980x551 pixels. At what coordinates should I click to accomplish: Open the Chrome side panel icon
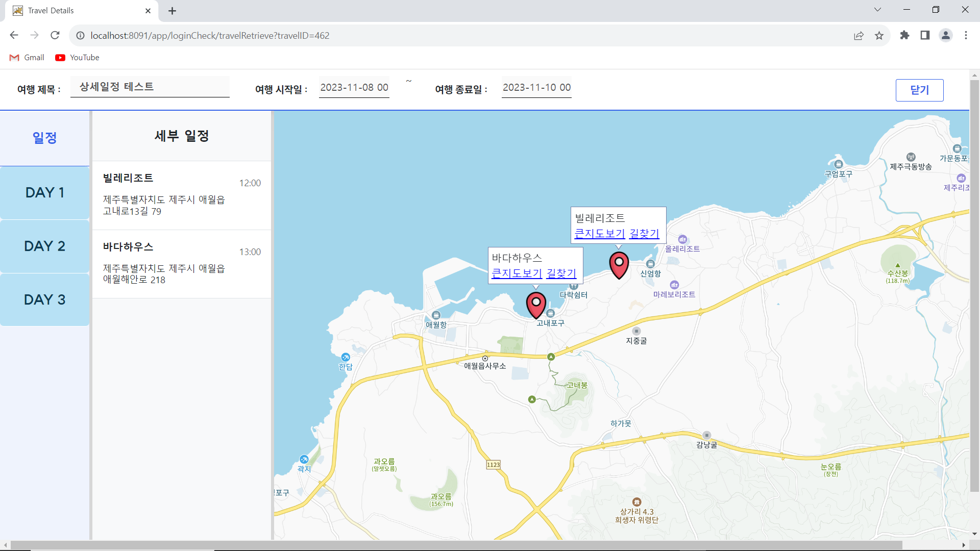tap(925, 35)
